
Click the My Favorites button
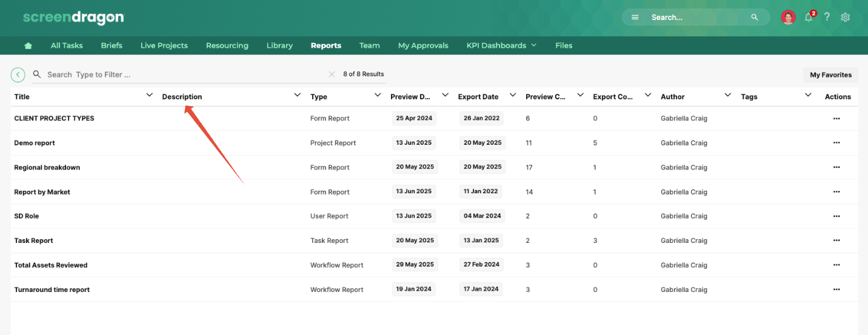831,75
